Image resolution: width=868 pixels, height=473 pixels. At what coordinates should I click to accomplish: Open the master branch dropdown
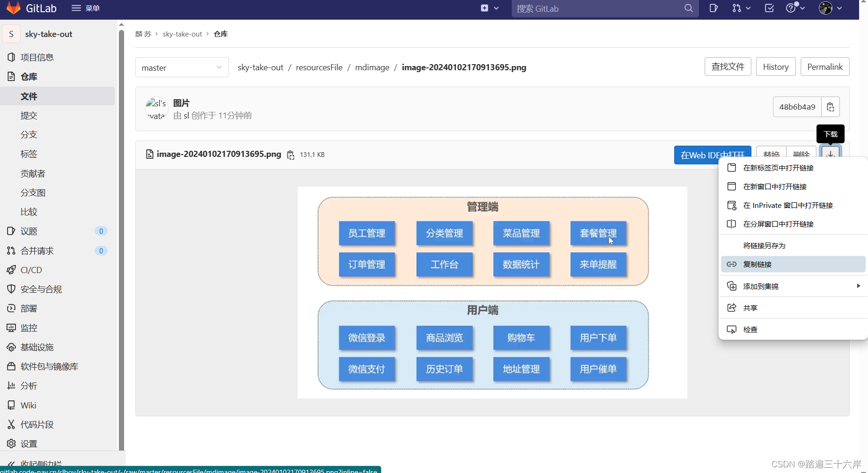click(x=182, y=67)
